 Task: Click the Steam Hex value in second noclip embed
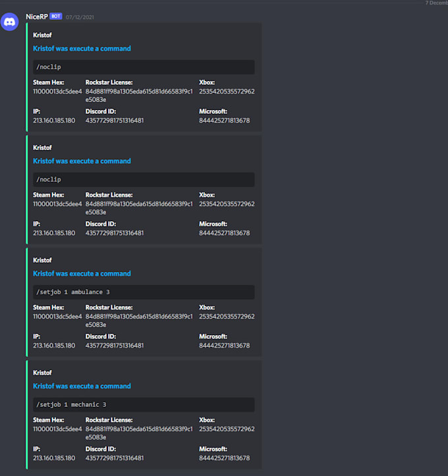(x=57, y=204)
